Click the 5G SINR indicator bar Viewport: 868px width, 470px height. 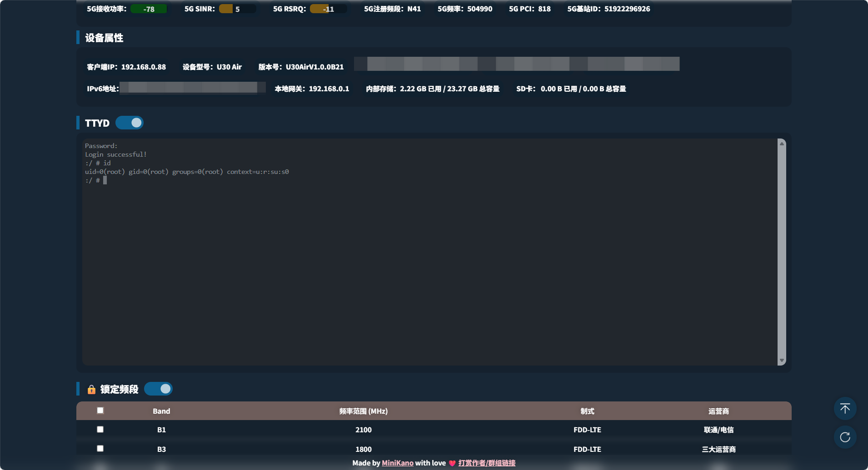pos(237,9)
